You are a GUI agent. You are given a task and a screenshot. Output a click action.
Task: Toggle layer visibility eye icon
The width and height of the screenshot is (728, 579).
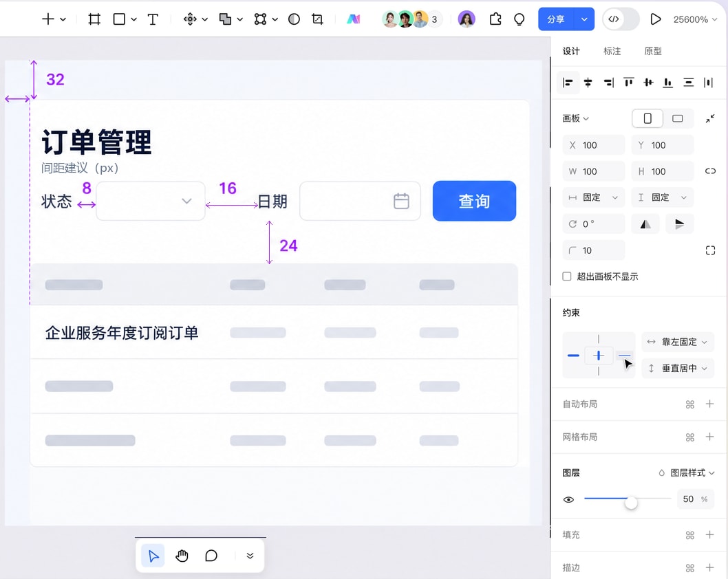(x=568, y=500)
